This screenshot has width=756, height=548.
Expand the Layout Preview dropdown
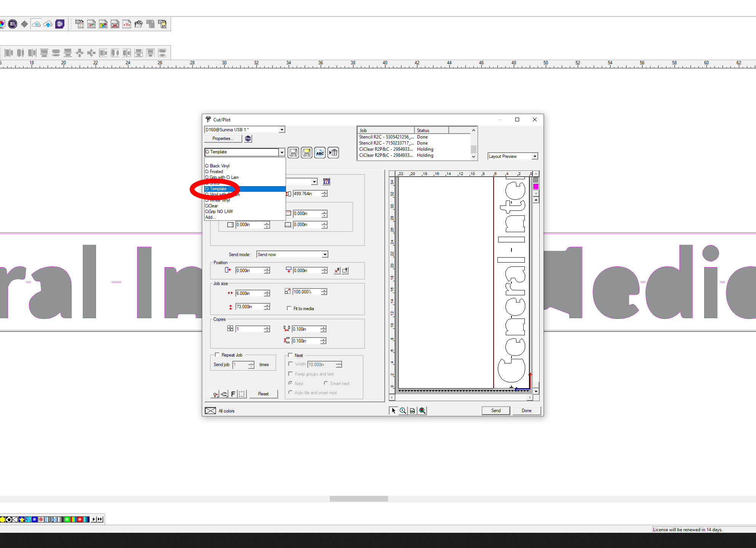[x=535, y=156]
